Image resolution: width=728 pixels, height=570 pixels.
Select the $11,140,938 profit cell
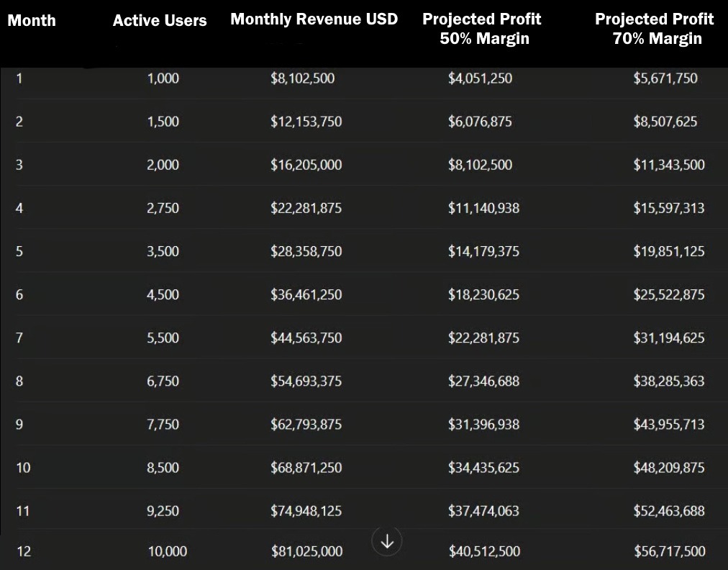pyautogui.click(x=483, y=208)
